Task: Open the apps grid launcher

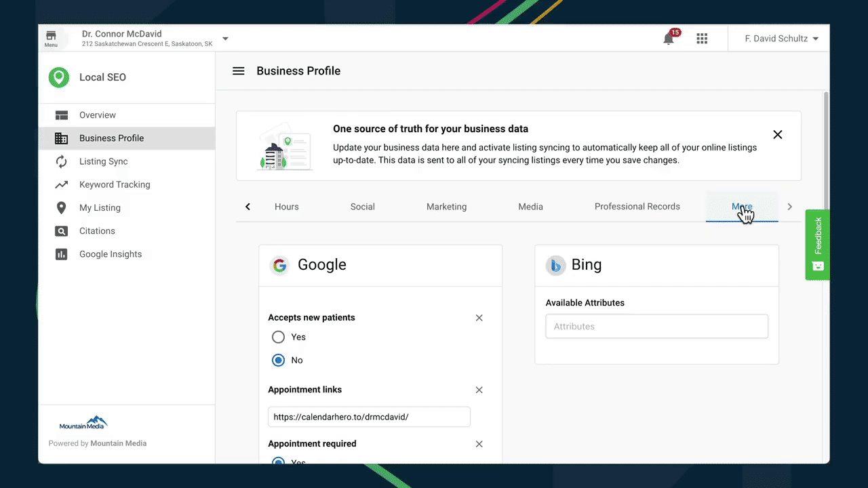Action: pos(702,39)
